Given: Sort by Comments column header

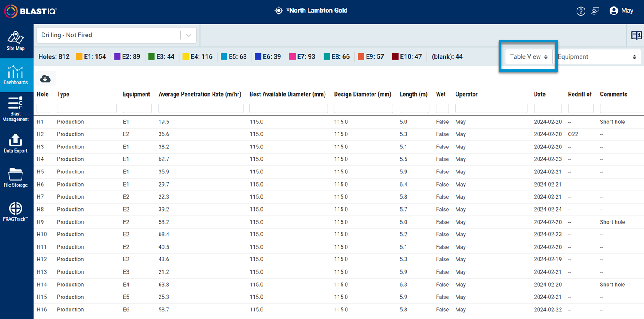Looking at the screenshot, I should click(x=613, y=94).
